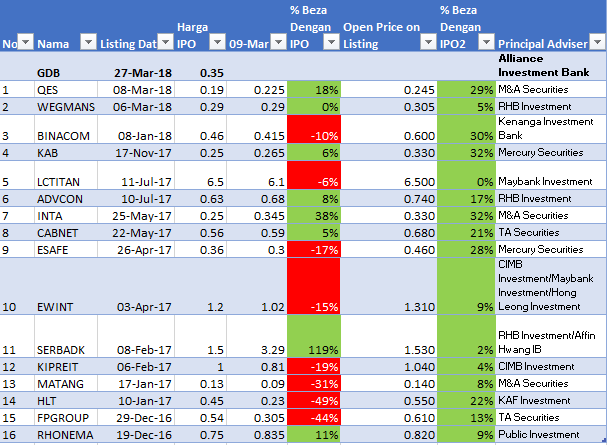Select the HLT name cell

[66, 400]
